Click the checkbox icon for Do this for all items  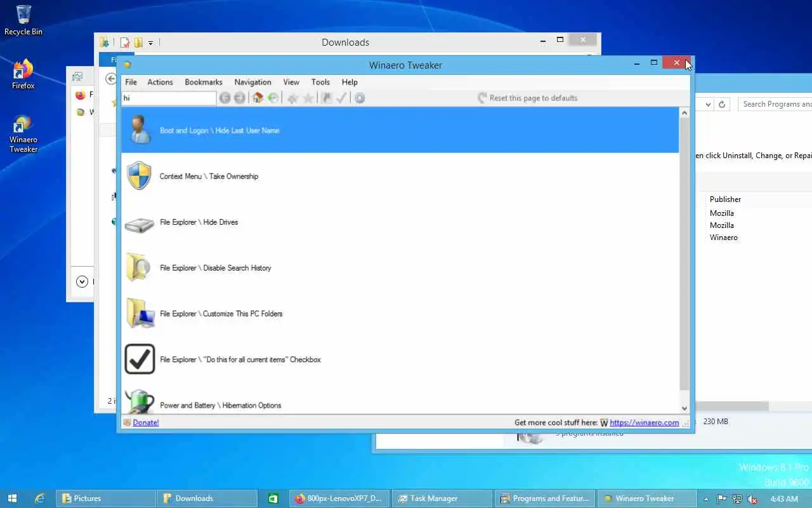(140, 359)
